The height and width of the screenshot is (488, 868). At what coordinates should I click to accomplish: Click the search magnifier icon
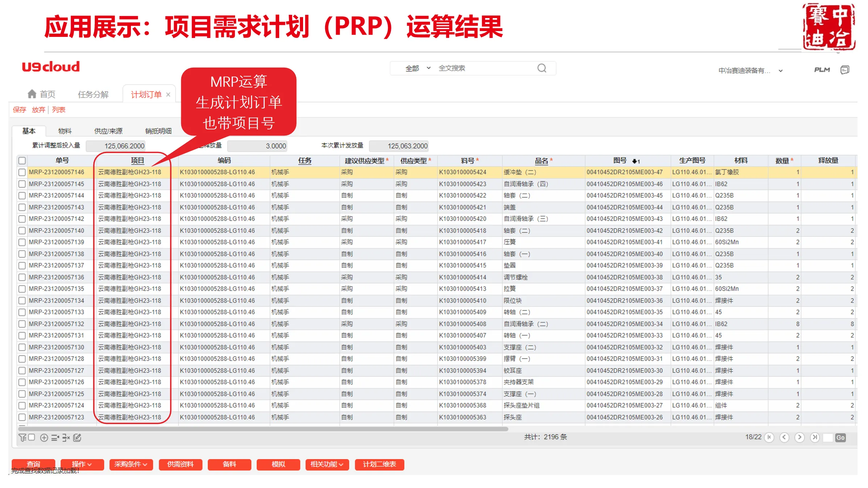click(x=541, y=68)
